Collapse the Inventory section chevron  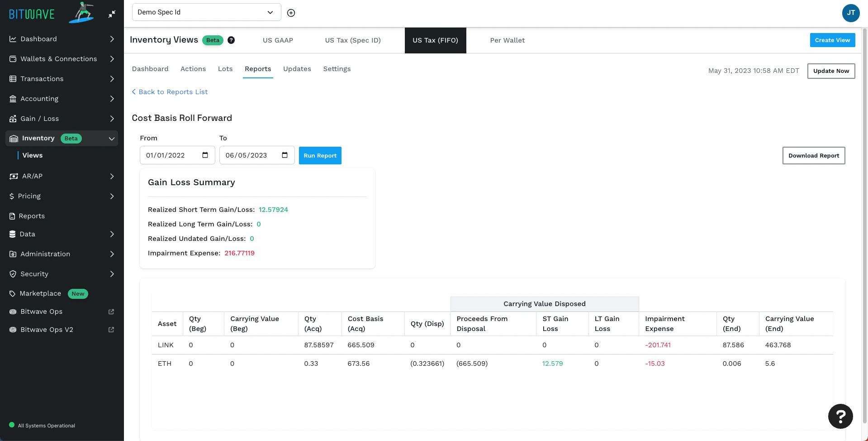[112, 139]
